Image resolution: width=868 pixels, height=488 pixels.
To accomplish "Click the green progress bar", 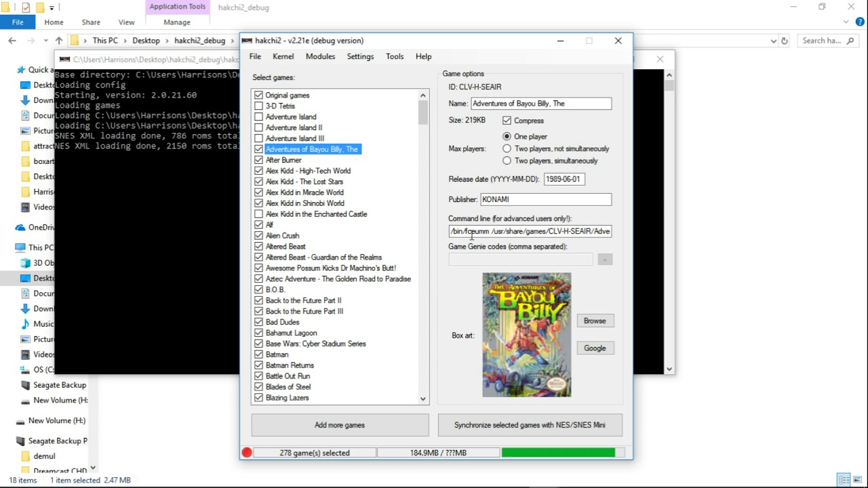I will click(558, 453).
